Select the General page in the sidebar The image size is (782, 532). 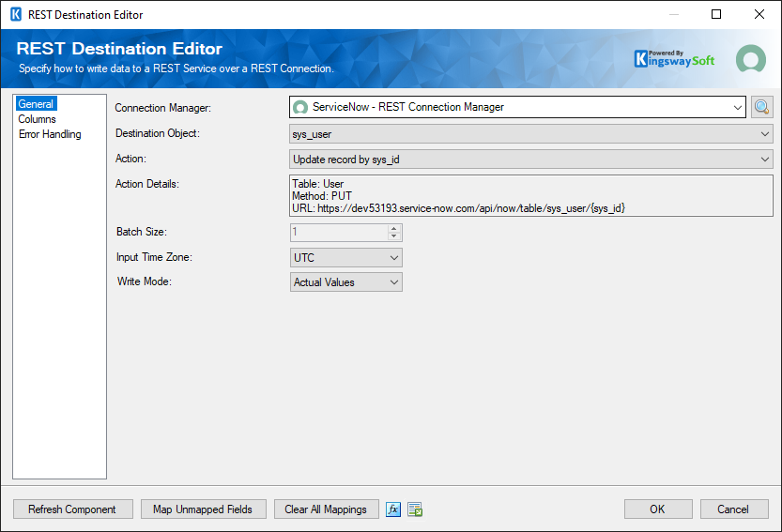click(36, 104)
